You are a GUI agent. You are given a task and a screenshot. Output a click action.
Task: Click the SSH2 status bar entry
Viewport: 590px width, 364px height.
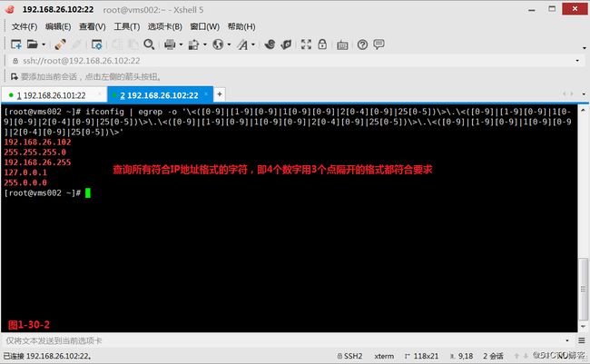point(350,356)
